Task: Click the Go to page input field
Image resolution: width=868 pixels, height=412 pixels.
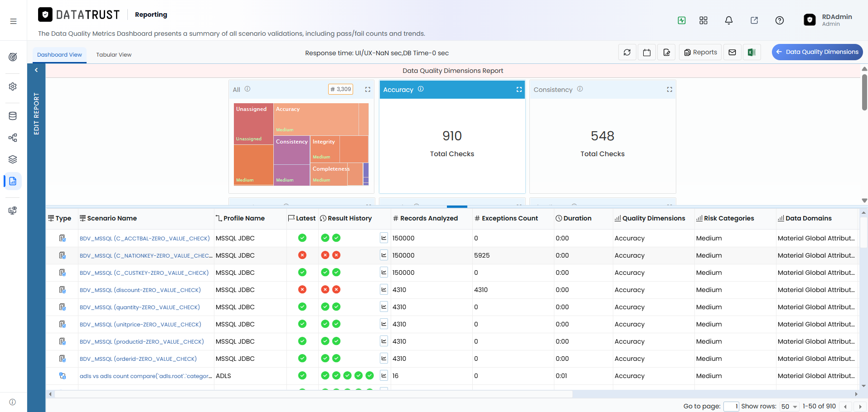Action: (x=731, y=407)
